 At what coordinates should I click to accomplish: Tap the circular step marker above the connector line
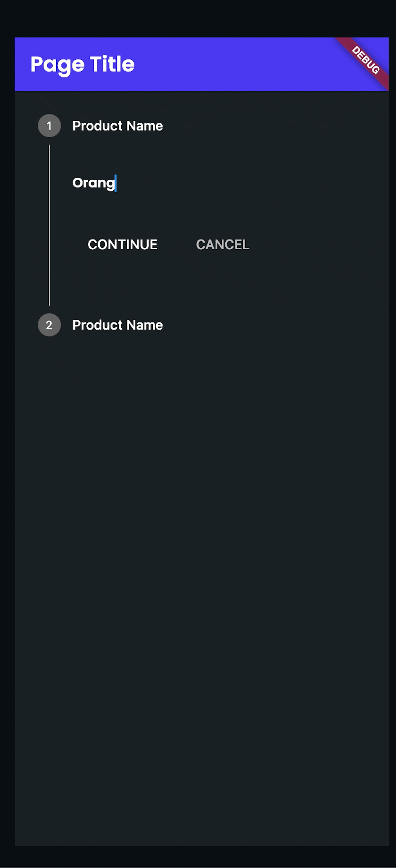pyautogui.click(x=49, y=126)
